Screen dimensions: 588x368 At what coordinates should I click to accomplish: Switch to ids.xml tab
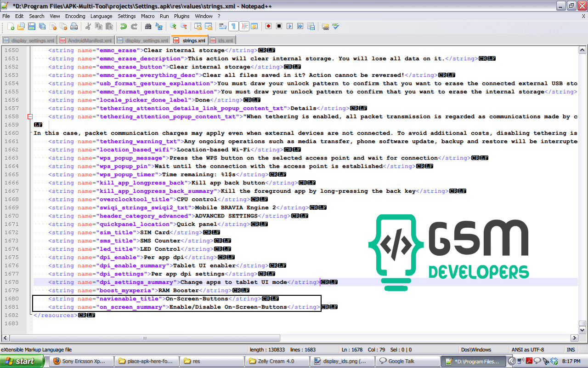click(222, 40)
